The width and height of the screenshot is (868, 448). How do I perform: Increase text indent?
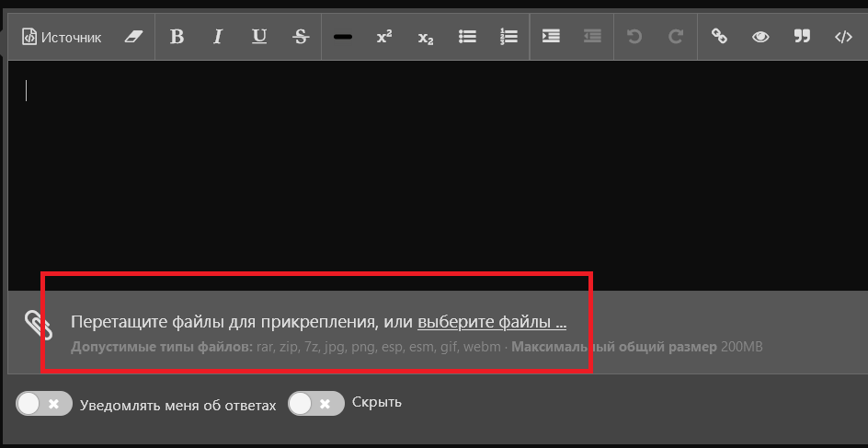click(x=551, y=37)
